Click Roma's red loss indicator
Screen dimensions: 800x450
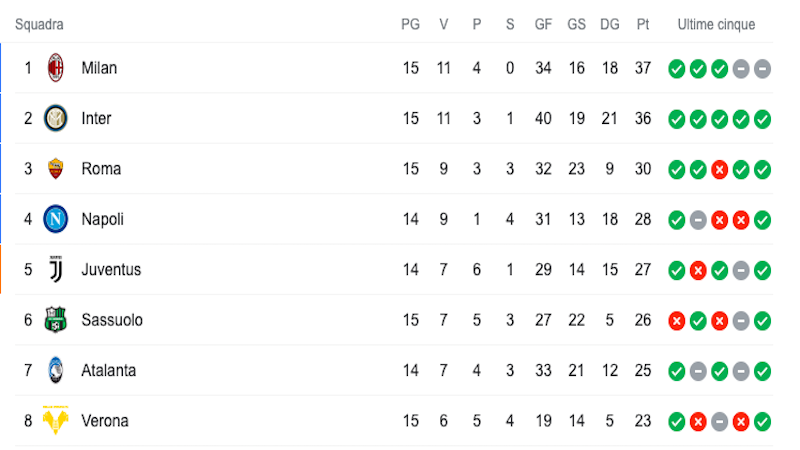click(719, 169)
